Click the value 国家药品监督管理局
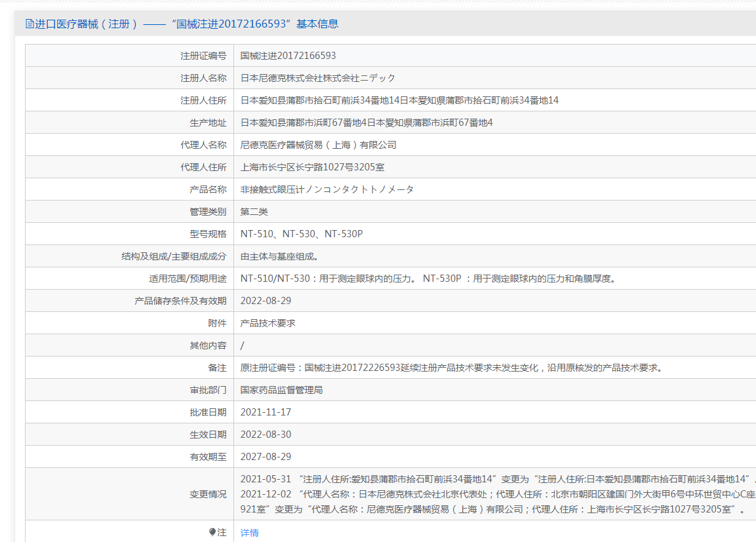Image resolution: width=756 pixels, height=542 pixels. tap(281, 390)
